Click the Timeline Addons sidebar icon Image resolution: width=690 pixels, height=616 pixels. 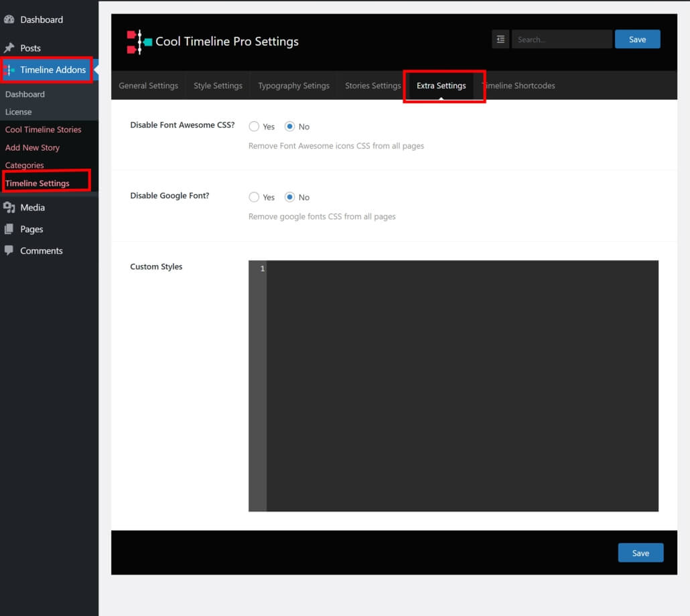9,70
